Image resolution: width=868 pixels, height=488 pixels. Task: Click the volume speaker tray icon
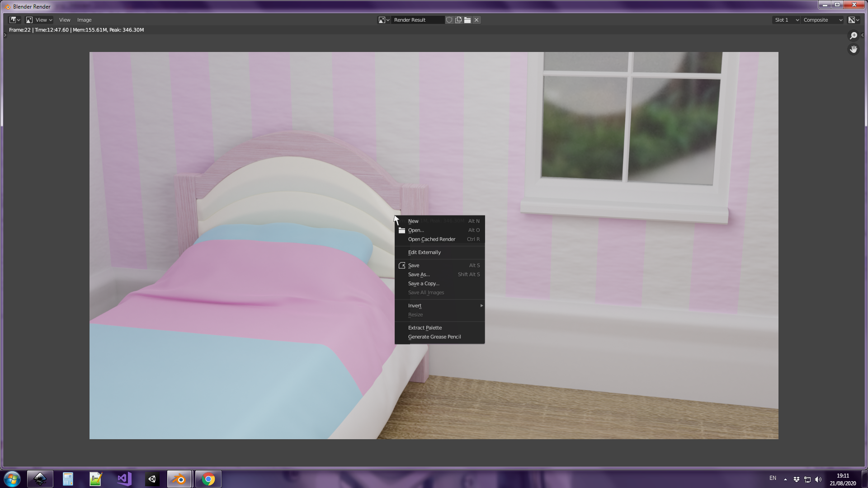818,479
